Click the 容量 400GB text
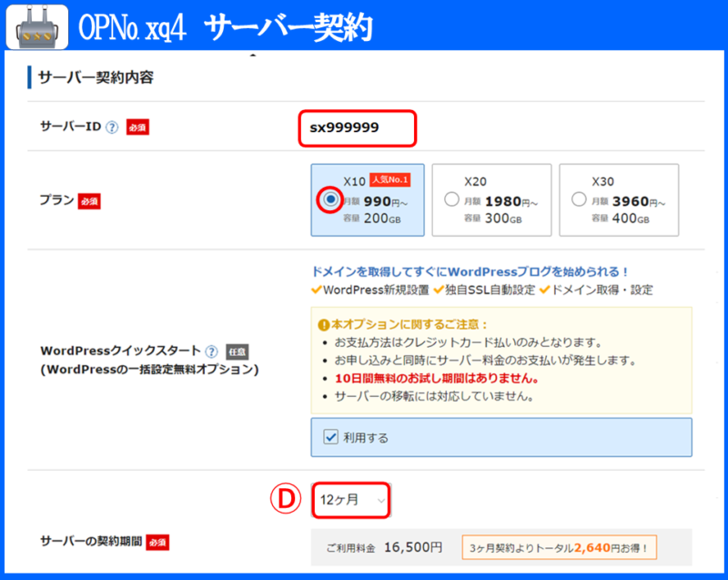The width and height of the screenshot is (728, 580). click(x=621, y=219)
